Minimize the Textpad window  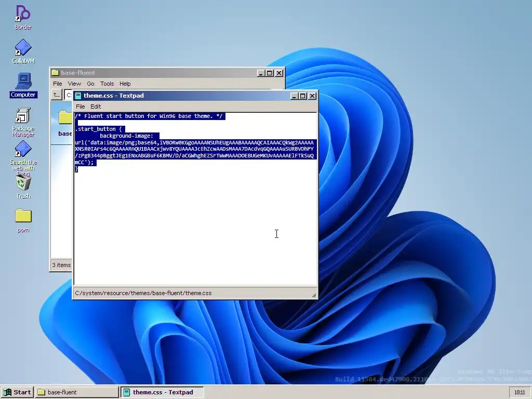(294, 96)
